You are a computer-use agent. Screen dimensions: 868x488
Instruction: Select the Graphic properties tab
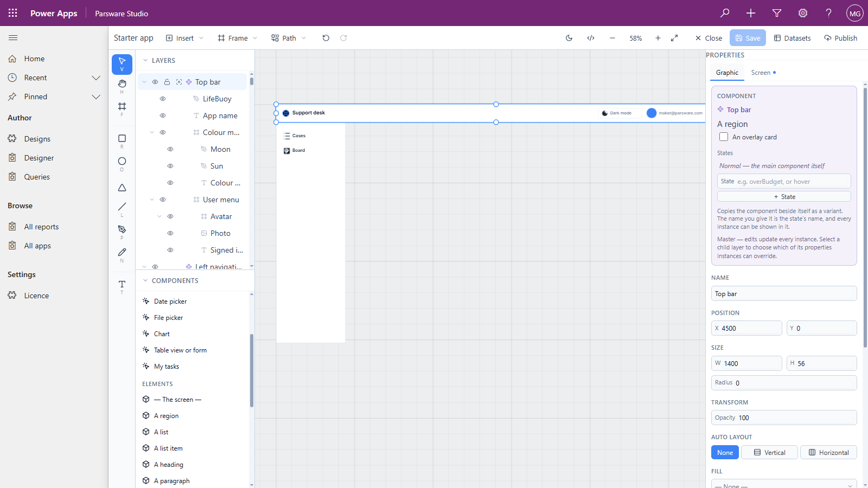727,73
